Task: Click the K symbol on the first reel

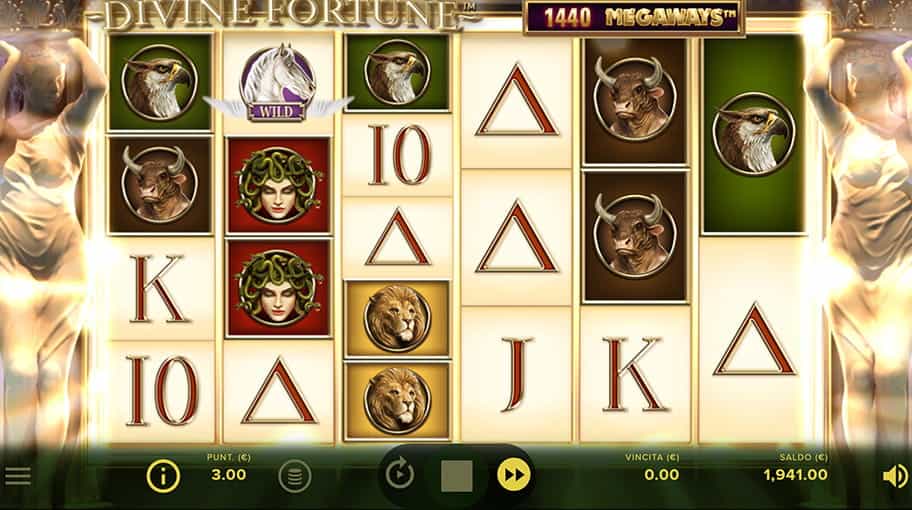Action: 161,289
